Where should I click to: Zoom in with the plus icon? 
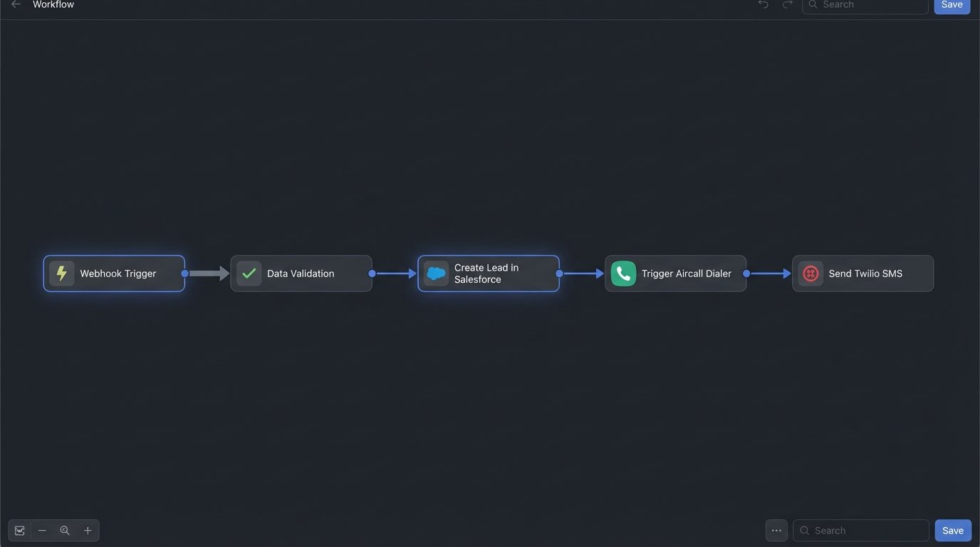tap(88, 531)
